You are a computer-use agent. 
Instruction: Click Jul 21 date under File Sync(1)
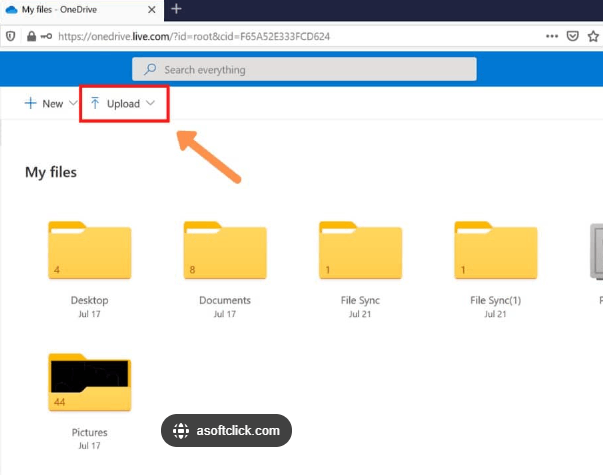tap(495, 314)
